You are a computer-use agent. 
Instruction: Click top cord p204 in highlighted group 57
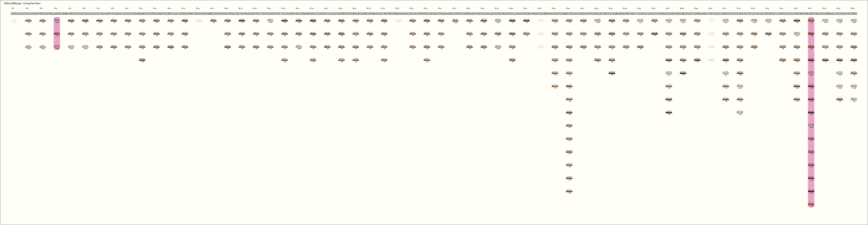click(x=811, y=20)
